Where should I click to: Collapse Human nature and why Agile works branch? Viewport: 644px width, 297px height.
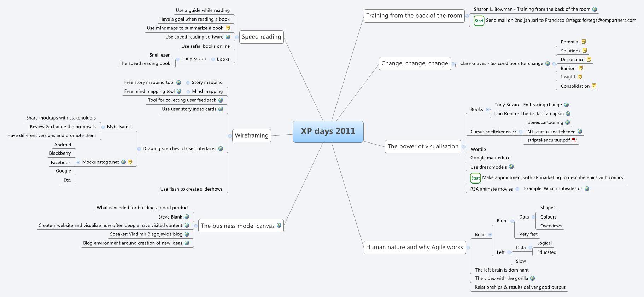coord(468,248)
